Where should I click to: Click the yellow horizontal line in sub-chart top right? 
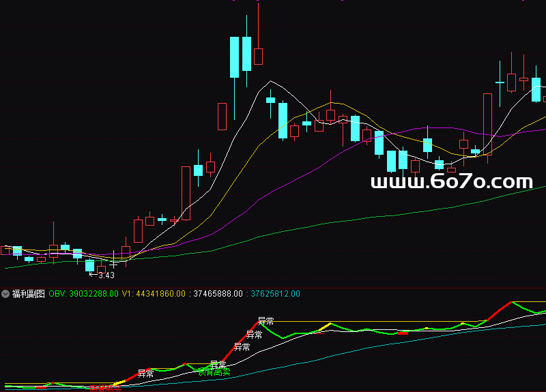tap(529, 301)
